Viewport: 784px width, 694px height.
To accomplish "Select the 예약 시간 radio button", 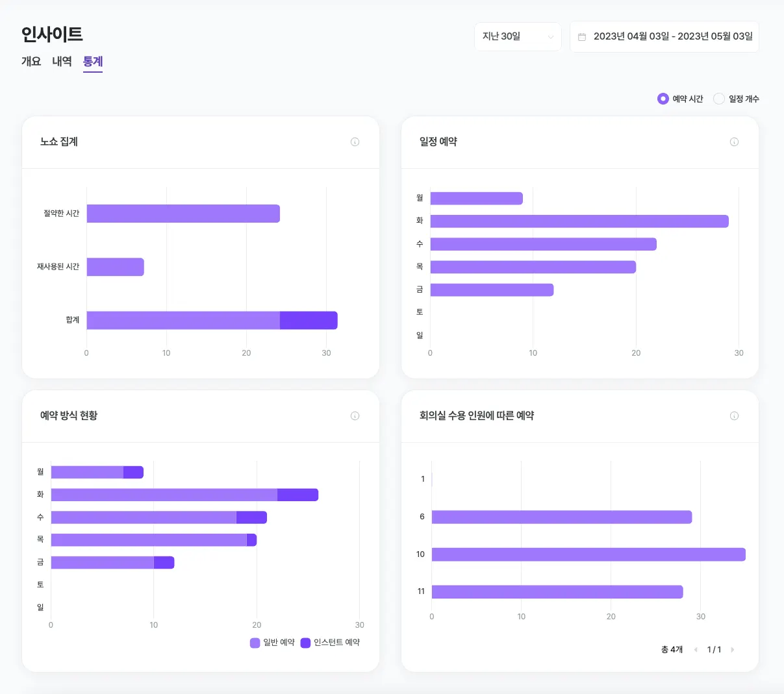I will (663, 99).
